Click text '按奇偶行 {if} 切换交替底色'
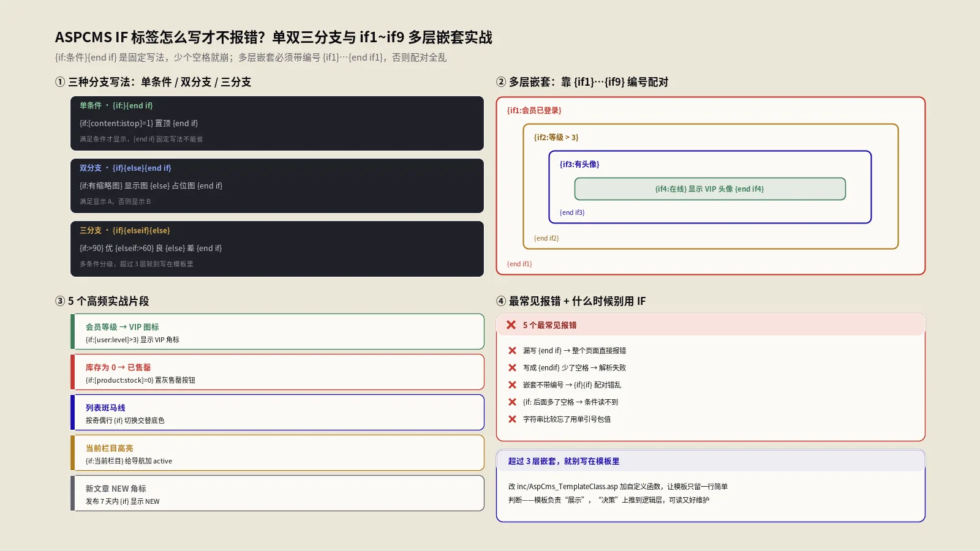Viewport: 980px width, 551px height. coord(125,421)
